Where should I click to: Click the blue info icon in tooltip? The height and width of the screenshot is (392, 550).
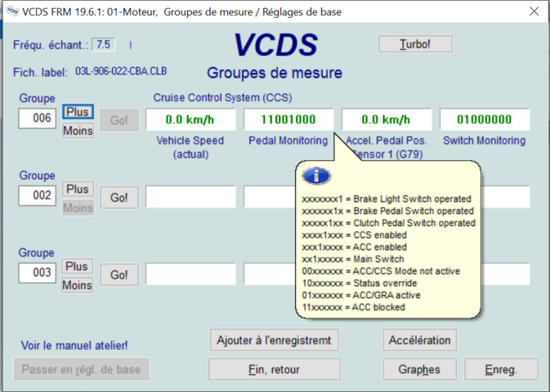[x=316, y=176]
